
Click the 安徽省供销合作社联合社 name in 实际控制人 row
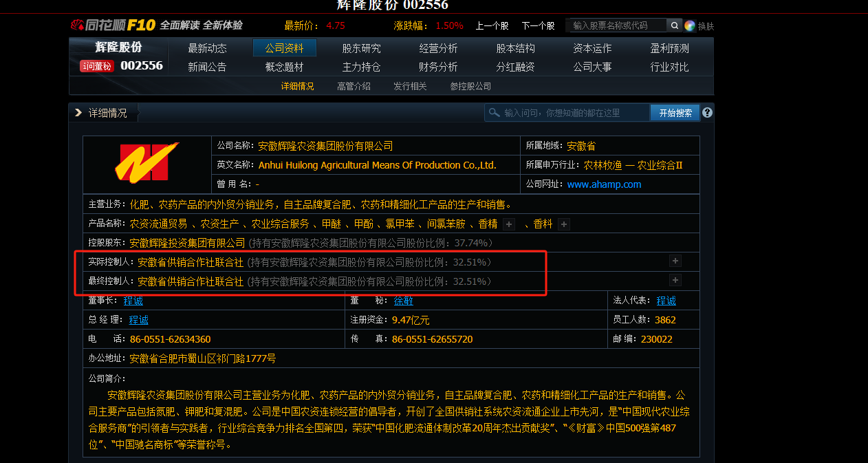pos(191,262)
